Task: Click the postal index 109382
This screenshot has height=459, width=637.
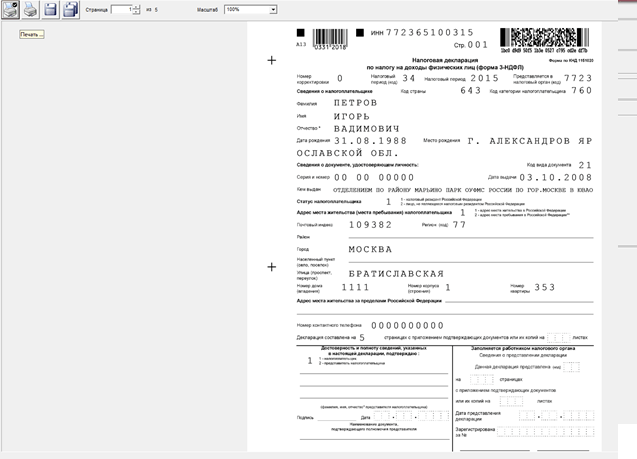Action: point(370,225)
